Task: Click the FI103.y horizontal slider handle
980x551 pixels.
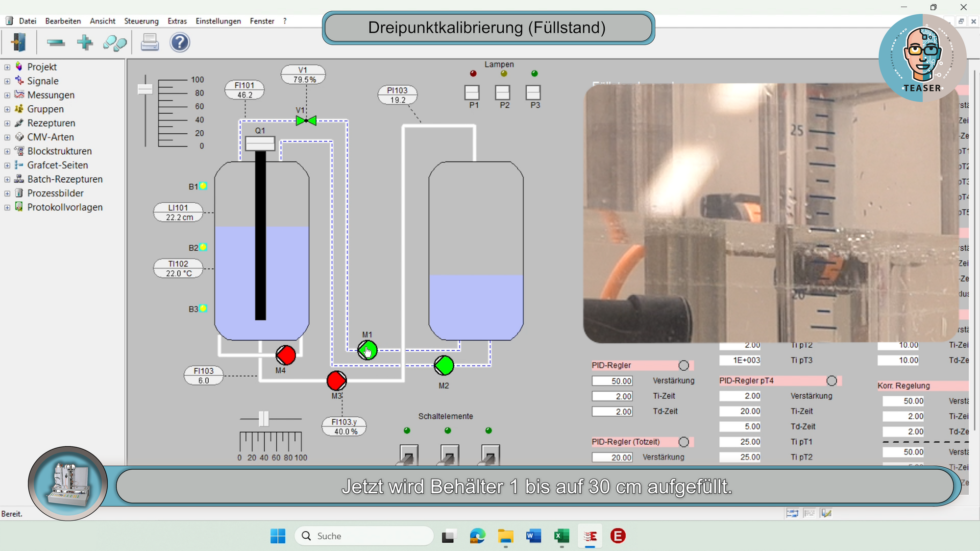Action: (x=264, y=419)
